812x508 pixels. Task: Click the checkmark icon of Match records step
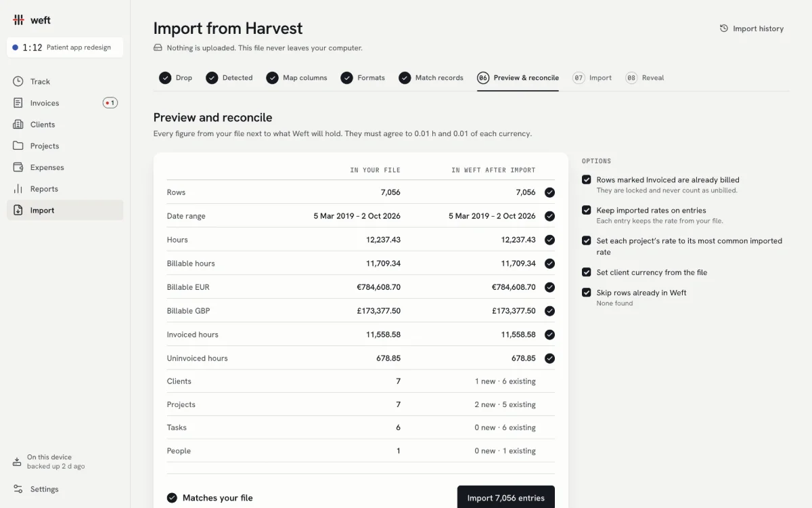(405, 78)
